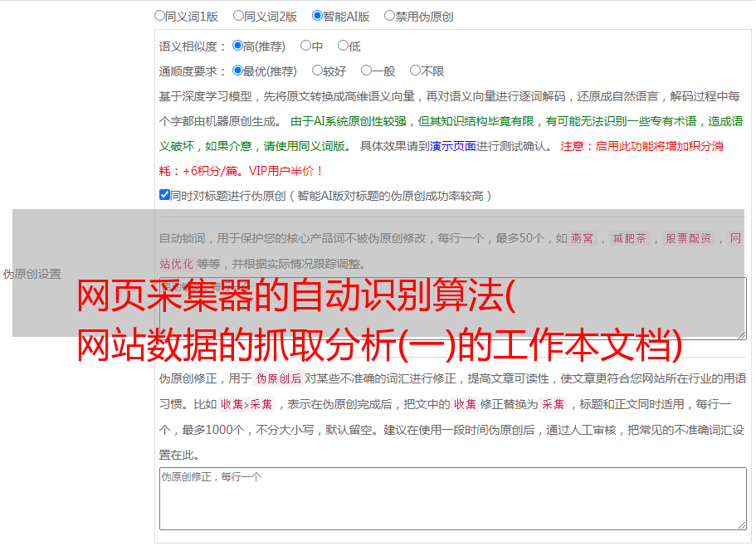Choose 一般 for 通顺度要求
This screenshot has width=756, height=546.
pyautogui.click(x=366, y=71)
